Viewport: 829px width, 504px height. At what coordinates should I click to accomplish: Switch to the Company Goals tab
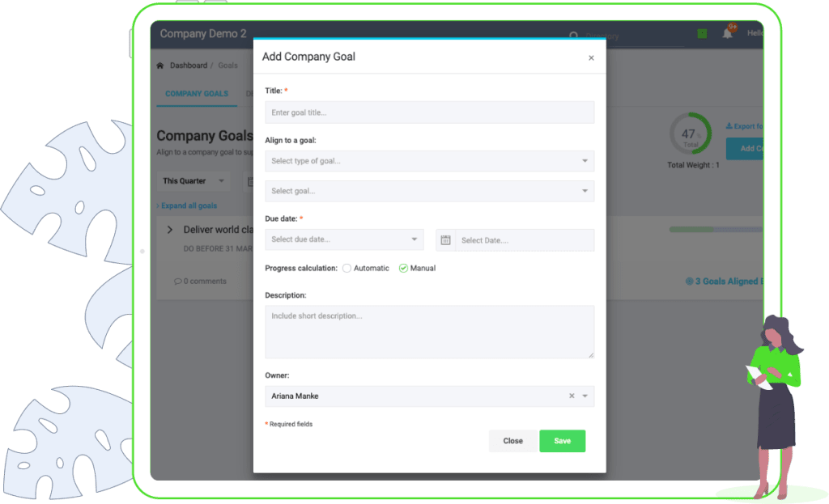(197, 94)
